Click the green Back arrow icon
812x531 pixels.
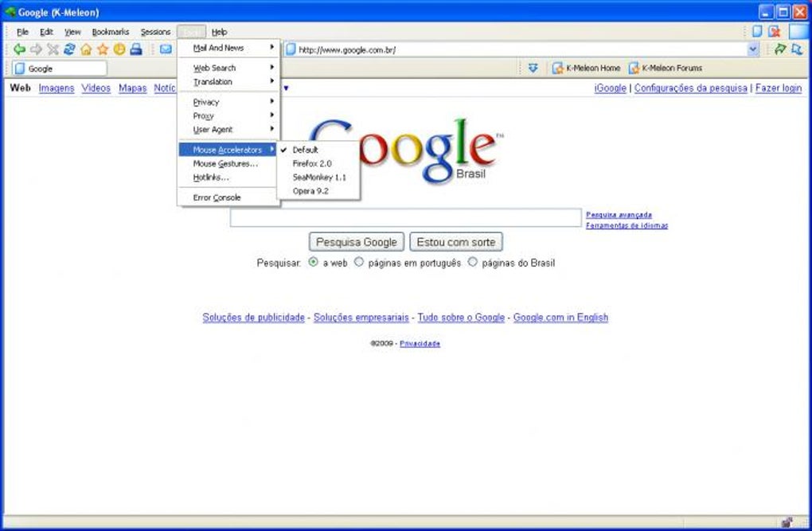point(19,49)
